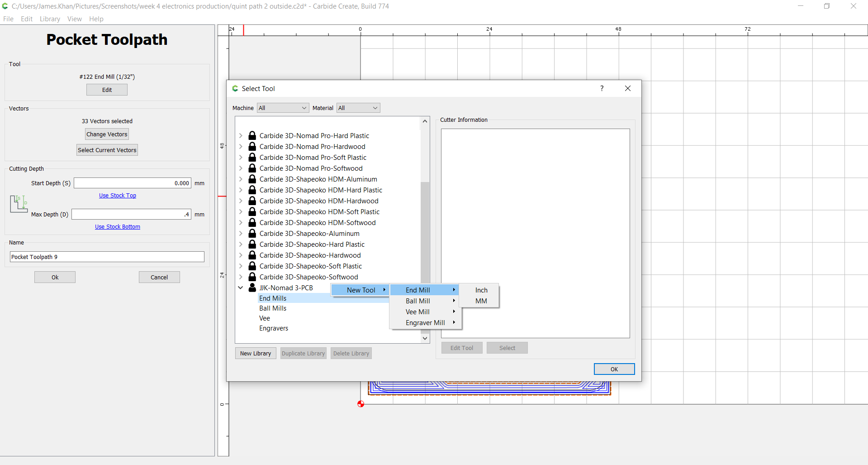
Task: Click Edit button under tool name
Action: (107, 90)
